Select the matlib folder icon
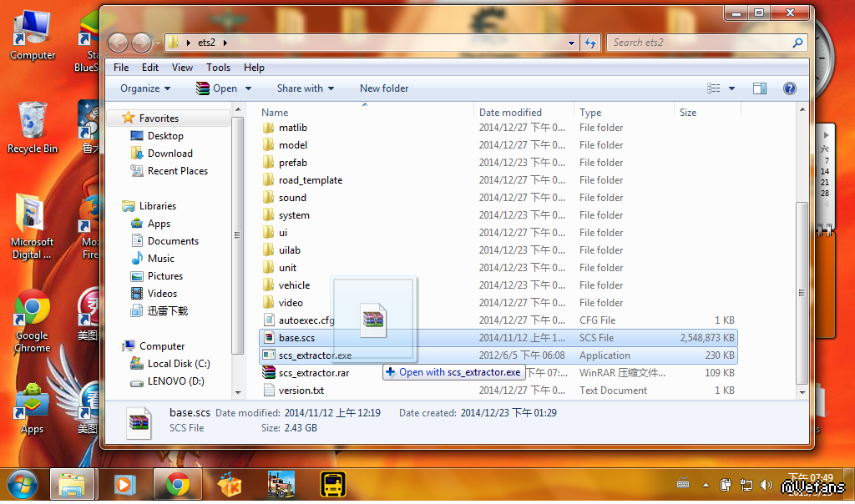The image size is (855, 504). pyautogui.click(x=268, y=128)
